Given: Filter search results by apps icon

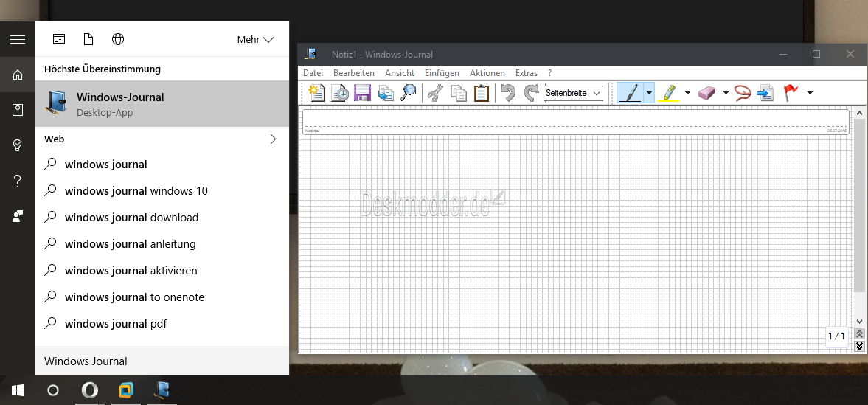Looking at the screenshot, I should tap(59, 39).
